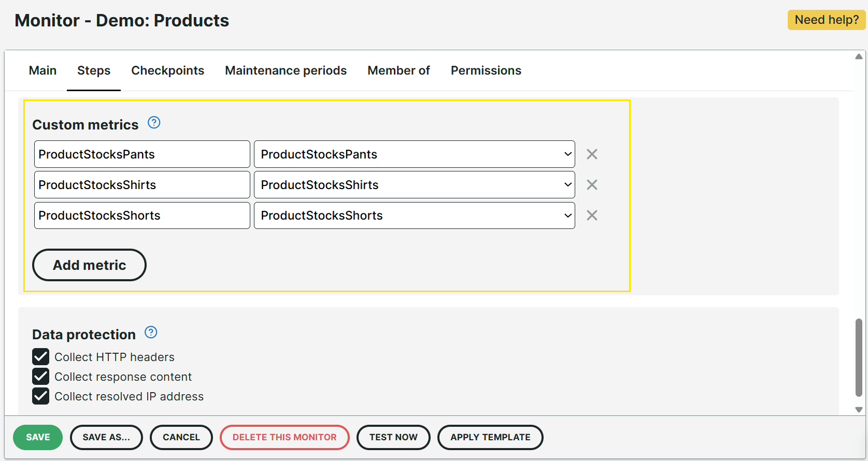Remove the ProductStocksShorts metric row
The width and height of the screenshot is (868, 461).
[592, 215]
